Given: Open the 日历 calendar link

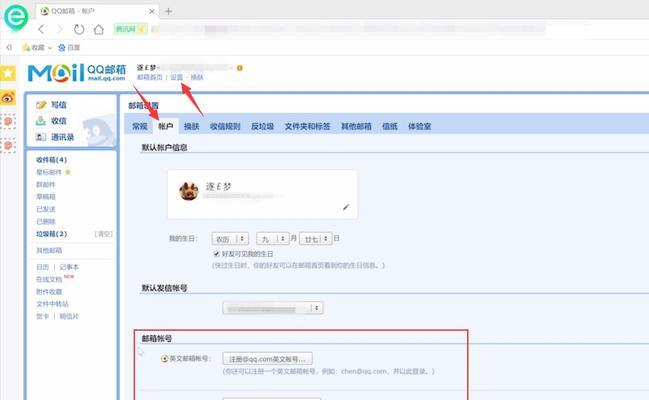Looking at the screenshot, I should [x=42, y=267].
